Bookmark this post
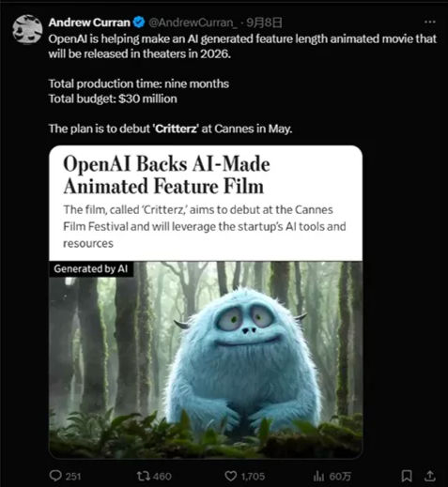Image resolution: width=448 pixels, height=487 pixels. (407, 476)
